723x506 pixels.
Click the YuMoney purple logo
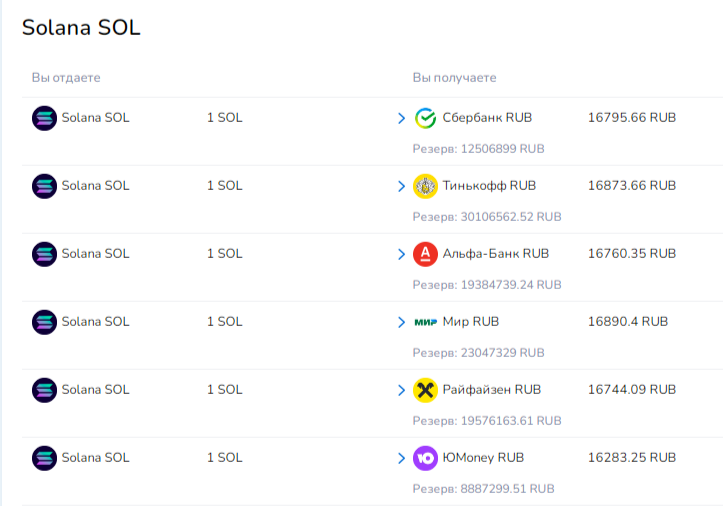pos(425,458)
